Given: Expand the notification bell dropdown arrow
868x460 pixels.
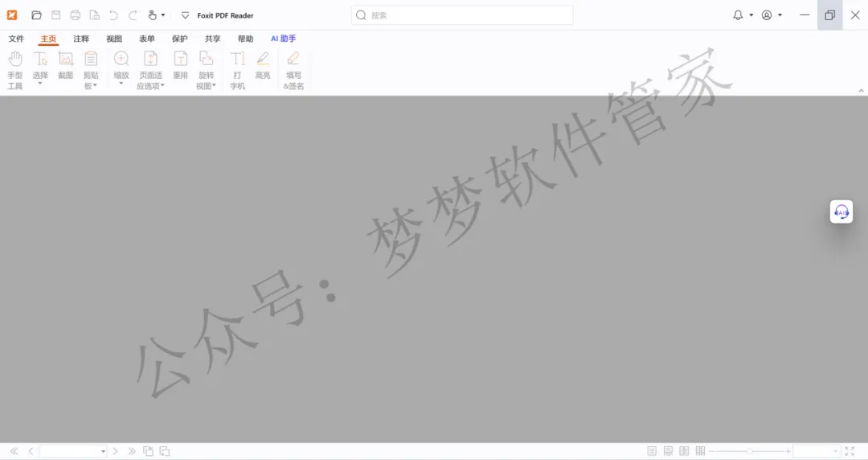Looking at the screenshot, I should click(x=751, y=15).
